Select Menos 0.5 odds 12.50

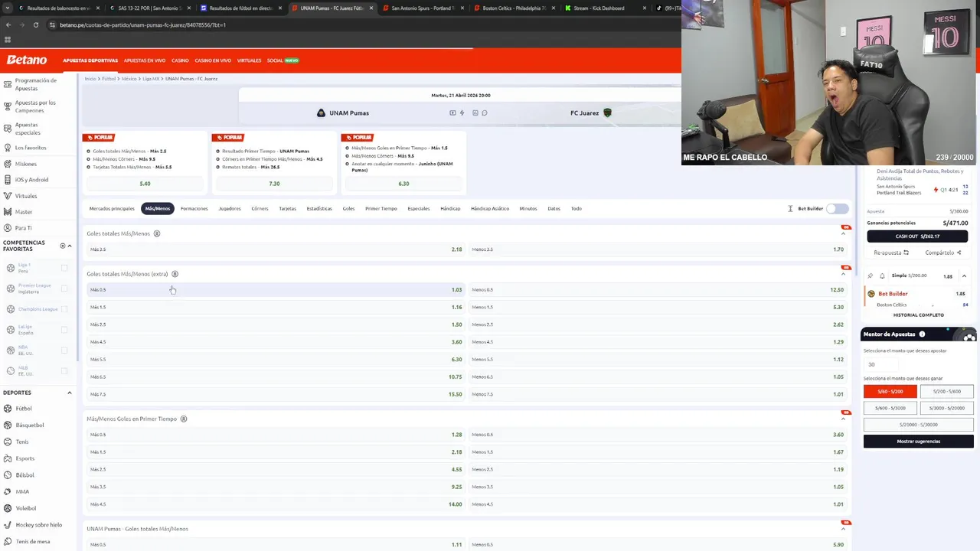(x=658, y=290)
